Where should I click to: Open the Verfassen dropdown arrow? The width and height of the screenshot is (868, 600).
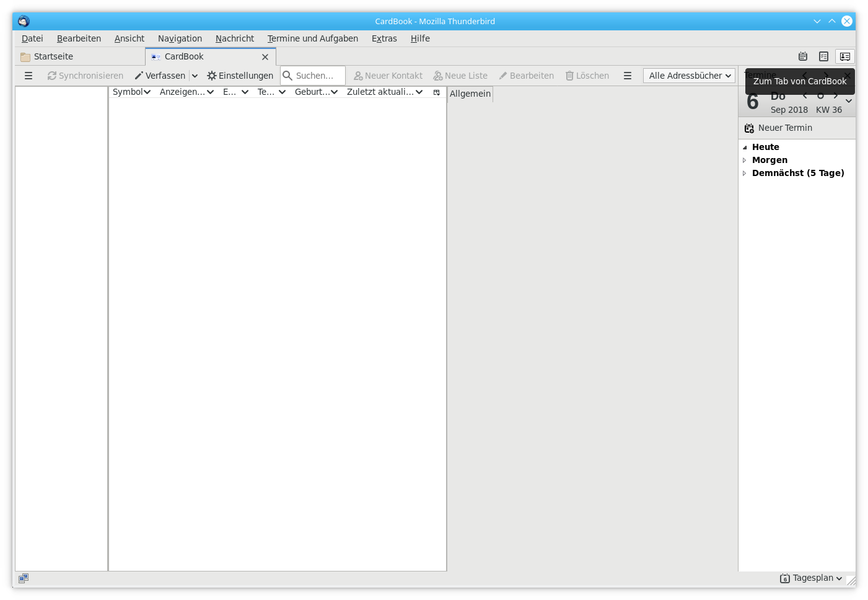(195, 76)
